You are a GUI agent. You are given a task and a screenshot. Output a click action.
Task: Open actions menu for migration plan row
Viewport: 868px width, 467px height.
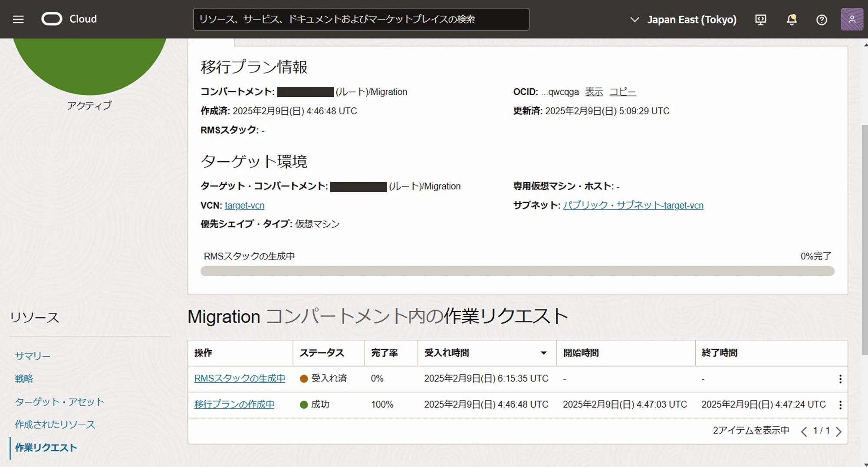click(x=840, y=405)
